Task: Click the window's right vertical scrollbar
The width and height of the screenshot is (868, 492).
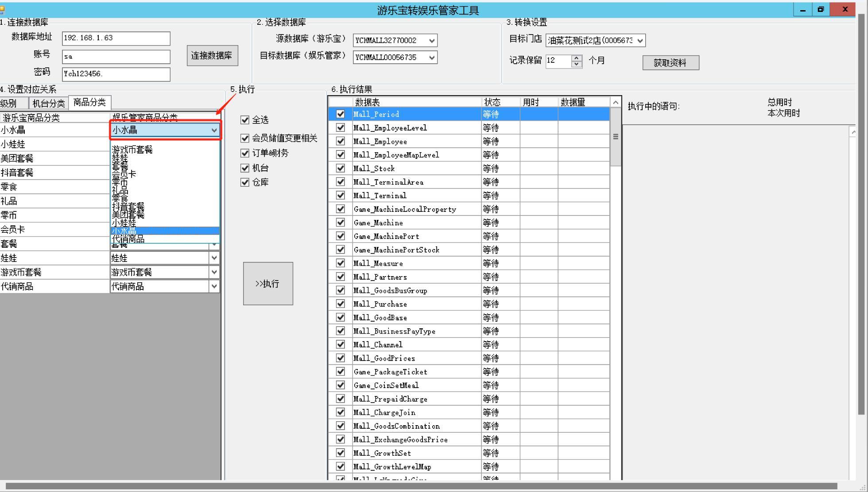Action: tap(861, 214)
